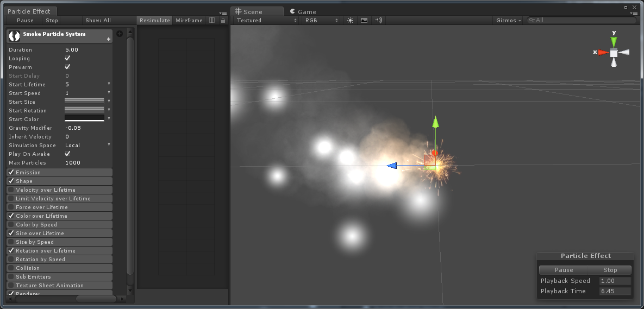Click the red square move handle
The height and width of the screenshot is (309, 644).
pos(430,160)
